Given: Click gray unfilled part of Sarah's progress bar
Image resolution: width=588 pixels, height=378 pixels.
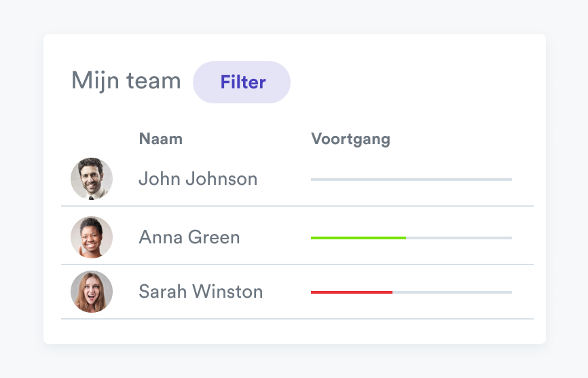Looking at the screenshot, I should point(452,292).
